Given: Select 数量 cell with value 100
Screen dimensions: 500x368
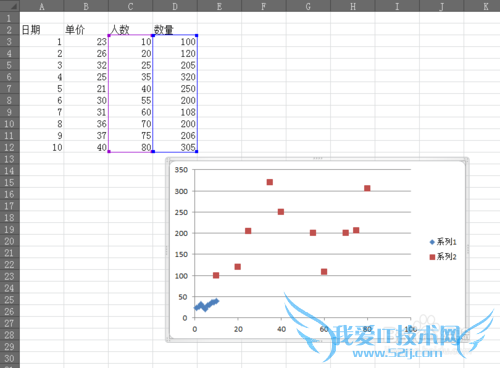Looking at the screenshot, I should [175, 42].
